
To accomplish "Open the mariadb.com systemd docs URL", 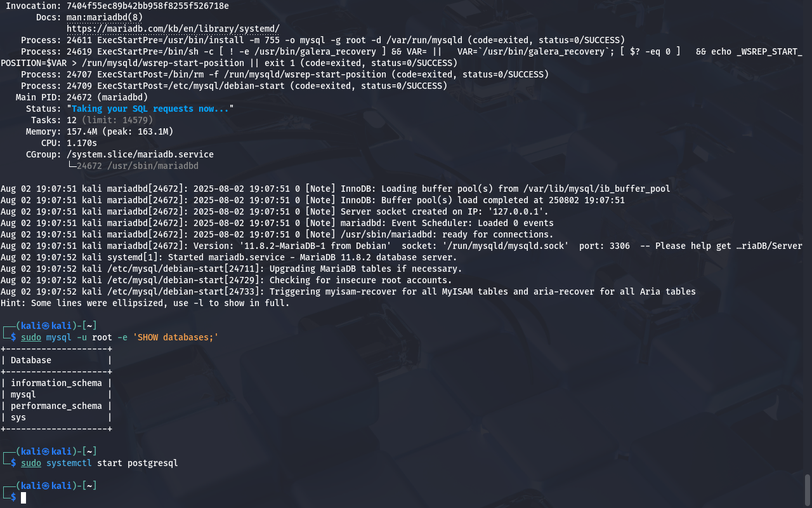I will (173, 29).
